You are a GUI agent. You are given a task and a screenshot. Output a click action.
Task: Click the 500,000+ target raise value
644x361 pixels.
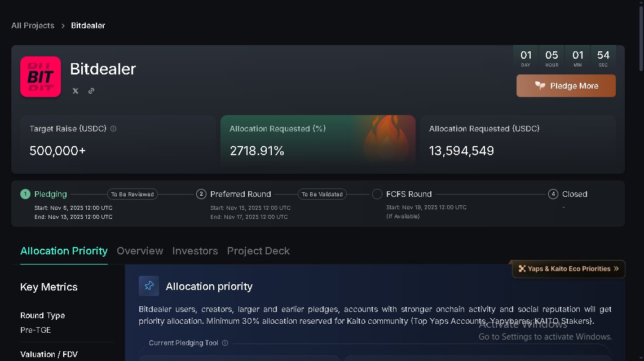click(58, 151)
